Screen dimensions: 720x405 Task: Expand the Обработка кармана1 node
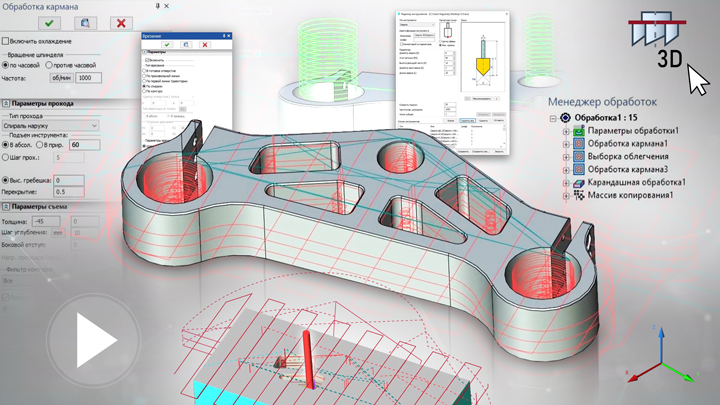click(x=566, y=144)
